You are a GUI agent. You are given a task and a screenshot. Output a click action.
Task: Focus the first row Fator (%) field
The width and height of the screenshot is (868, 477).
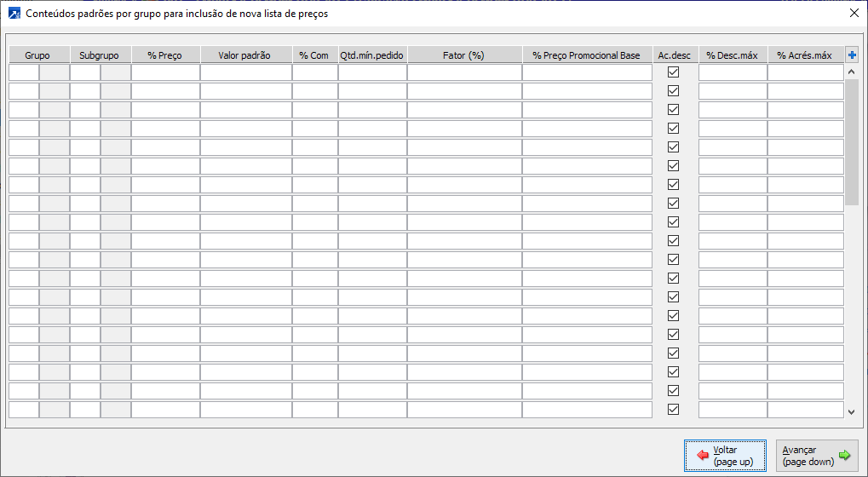[x=464, y=72]
